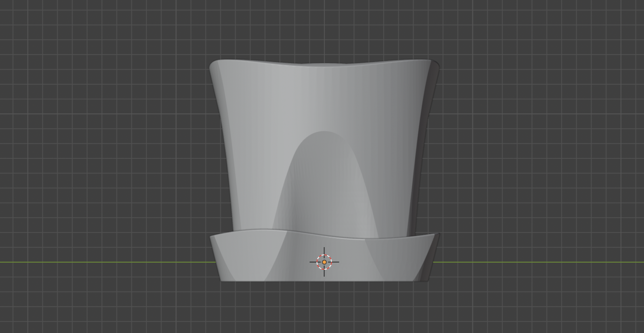Click the center of the pot's top rim

tap(324, 65)
